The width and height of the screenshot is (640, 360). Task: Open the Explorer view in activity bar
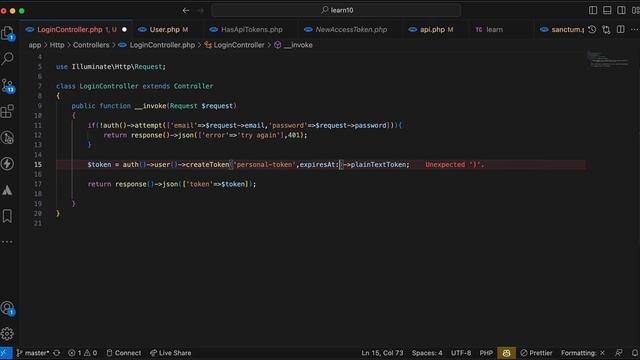(8, 33)
